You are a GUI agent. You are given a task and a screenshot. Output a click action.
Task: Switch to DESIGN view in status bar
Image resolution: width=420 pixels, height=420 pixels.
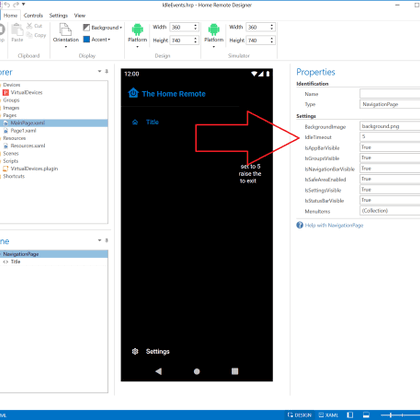[300, 415]
